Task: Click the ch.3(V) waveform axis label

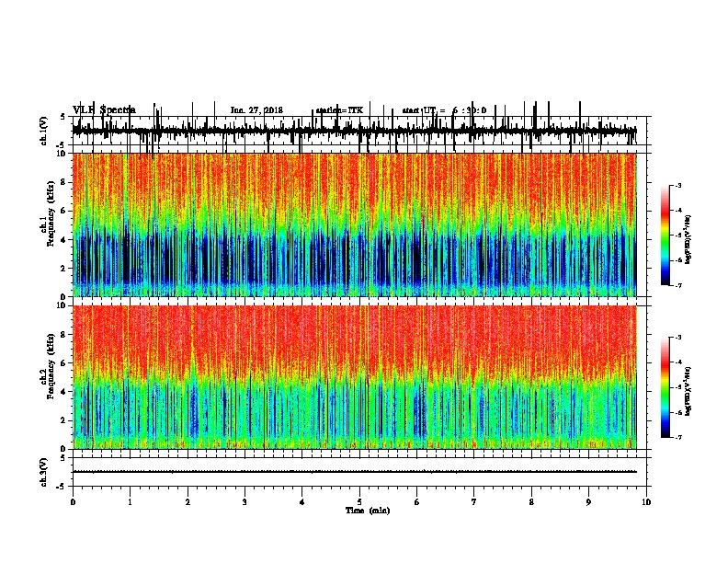Action: 44,472
